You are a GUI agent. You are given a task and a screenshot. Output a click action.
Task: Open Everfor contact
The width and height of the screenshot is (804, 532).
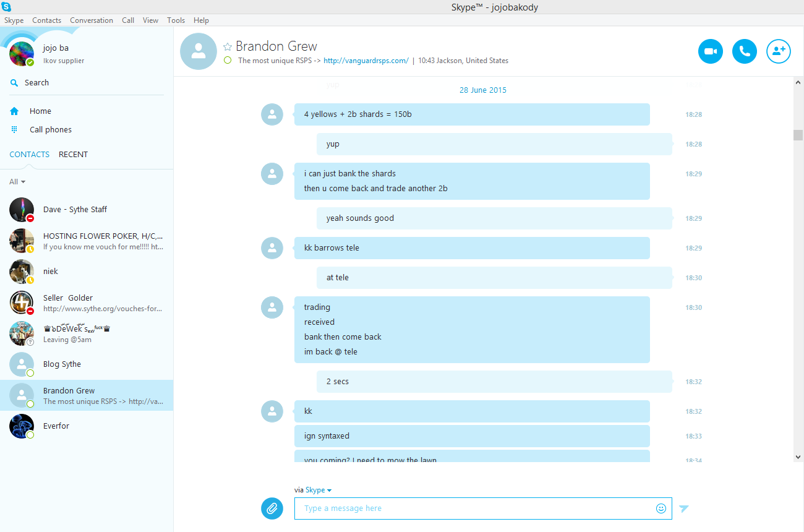coord(87,426)
